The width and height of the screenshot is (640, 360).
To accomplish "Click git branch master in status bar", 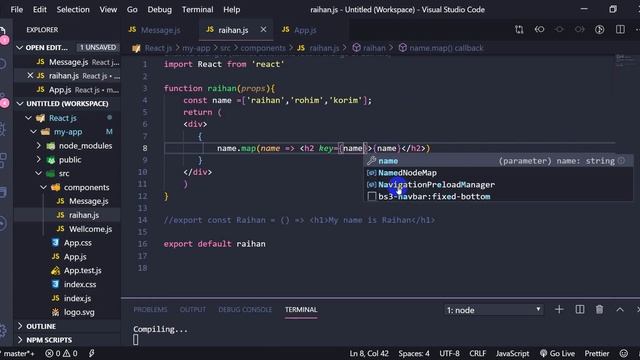I will (x=18, y=353).
